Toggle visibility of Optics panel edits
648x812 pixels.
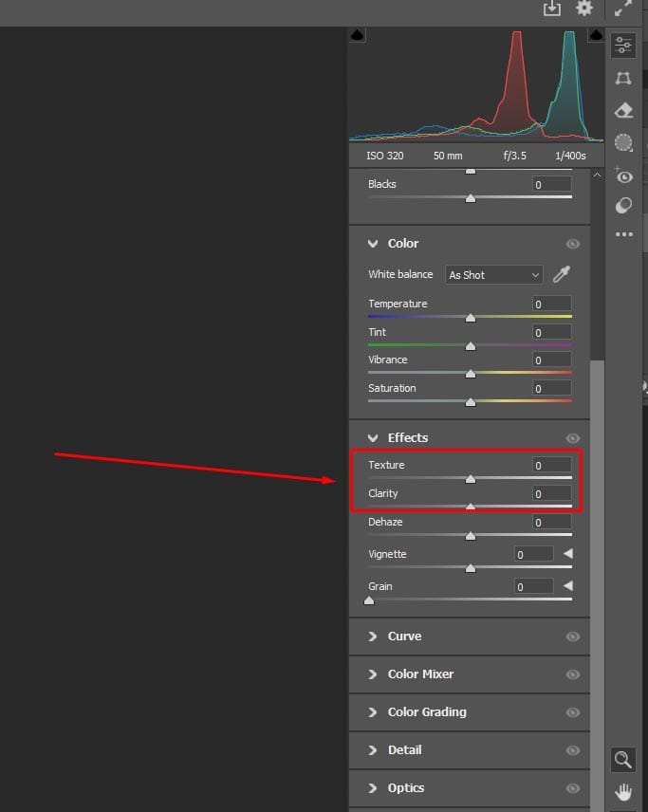point(572,788)
